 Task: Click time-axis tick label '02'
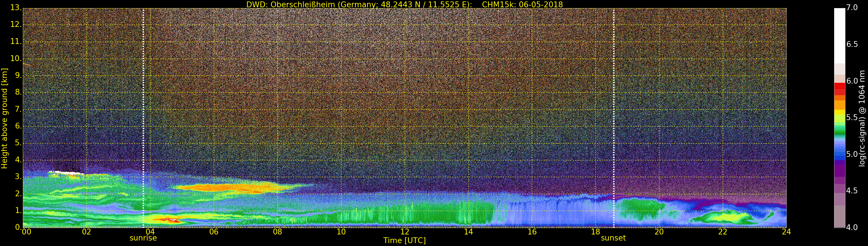[87, 232]
